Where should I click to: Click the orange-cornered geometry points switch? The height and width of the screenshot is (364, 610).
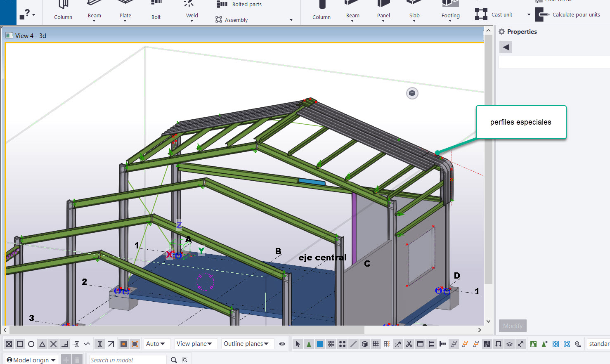pos(135,344)
